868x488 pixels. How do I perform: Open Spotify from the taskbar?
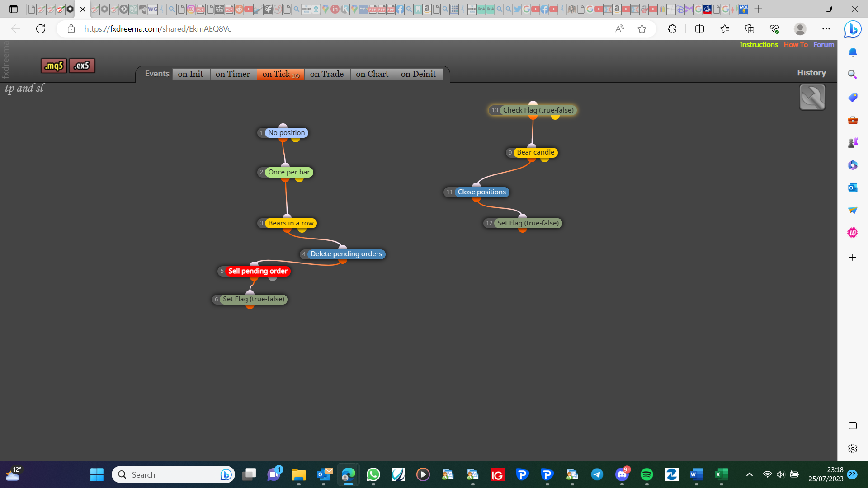646,474
